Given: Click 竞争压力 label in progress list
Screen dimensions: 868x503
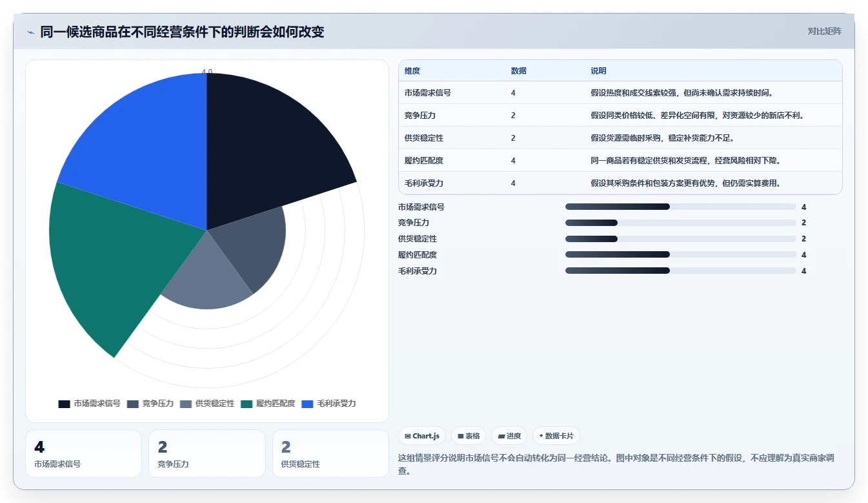Looking at the screenshot, I should (x=414, y=223).
